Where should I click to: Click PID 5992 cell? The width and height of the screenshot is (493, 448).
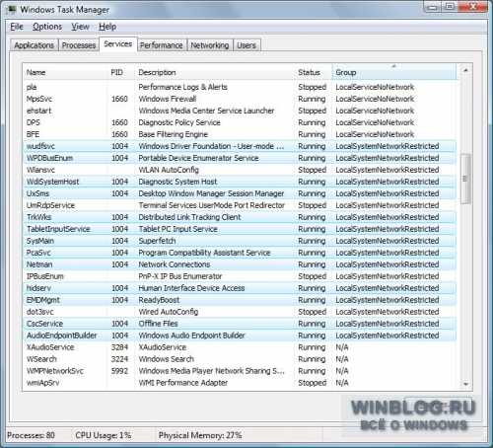point(119,371)
